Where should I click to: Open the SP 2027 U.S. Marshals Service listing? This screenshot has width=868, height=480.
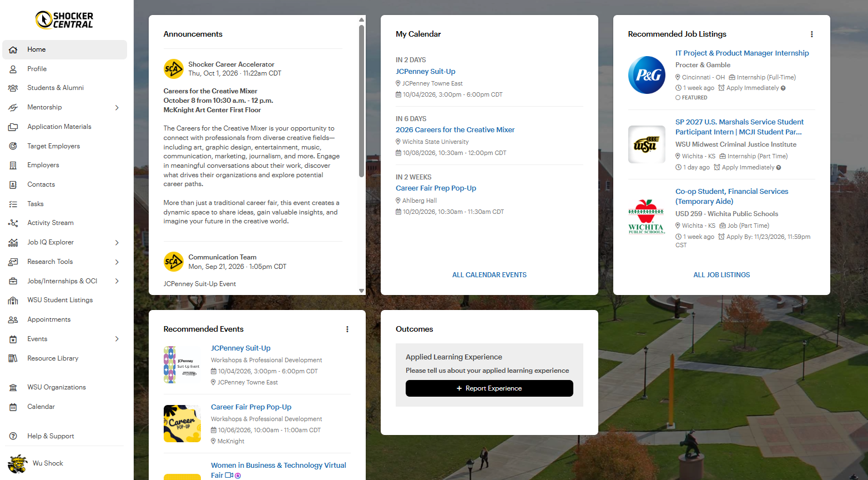coord(739,127)
